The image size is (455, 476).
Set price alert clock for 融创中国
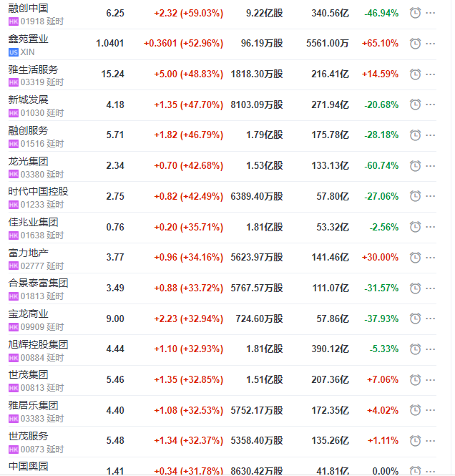click(x=415, y=13)
